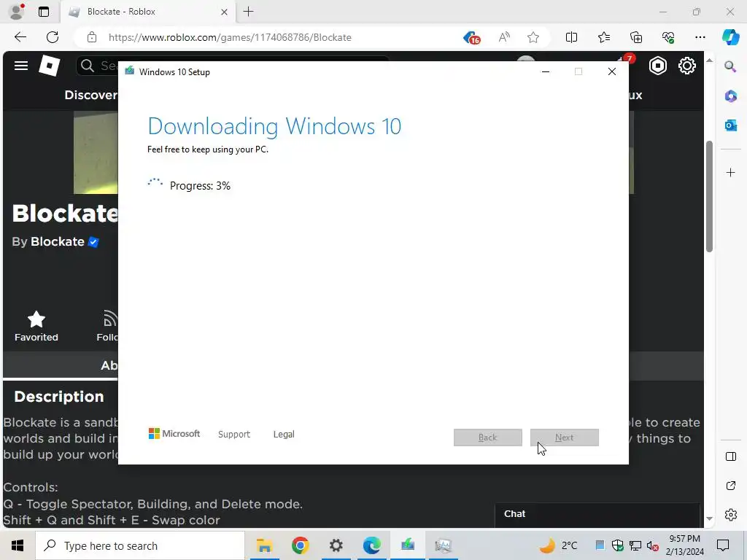This screenshot has height=560, width=747.
Task: Open link in external window sidebar icon
Action: (x=730, y=486)
